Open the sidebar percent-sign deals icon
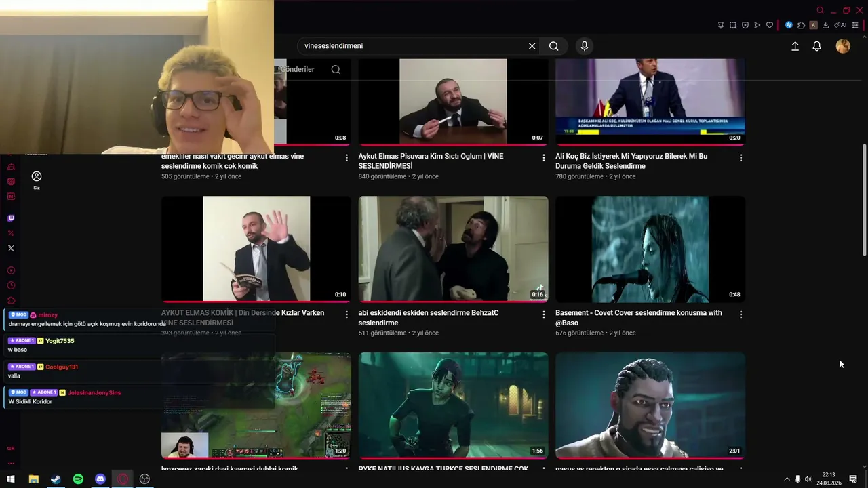The width and height of the screenshot is (868, 488). 11,233
